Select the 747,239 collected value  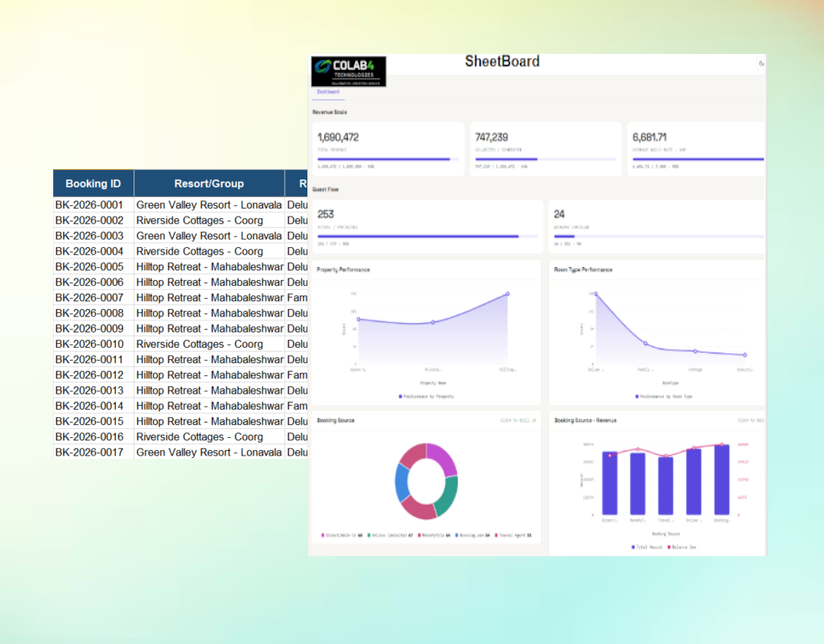[x=492, y=137]
